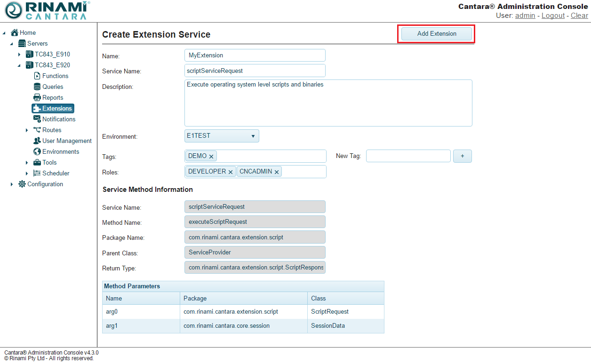Open Reports via its printer icon
Image resolution: width=591 pixels, height=364 pixels.
pos(38,98)
